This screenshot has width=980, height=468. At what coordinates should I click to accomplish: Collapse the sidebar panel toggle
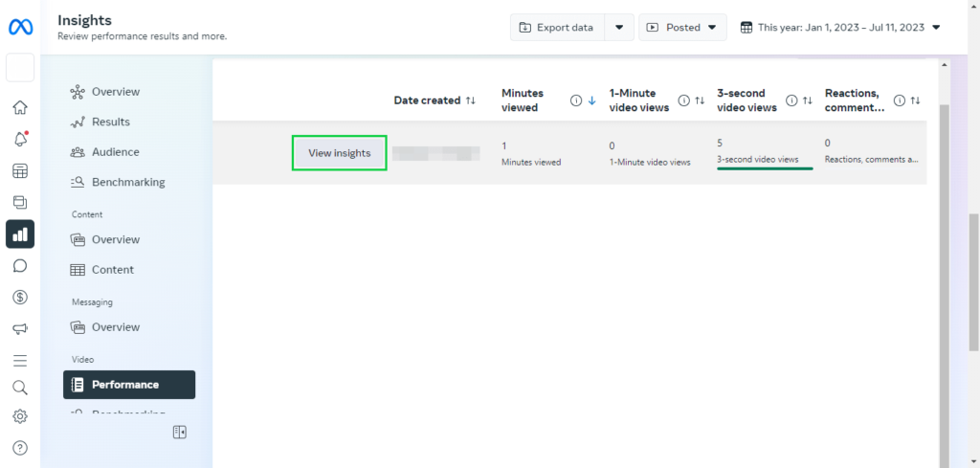(179, 433)
